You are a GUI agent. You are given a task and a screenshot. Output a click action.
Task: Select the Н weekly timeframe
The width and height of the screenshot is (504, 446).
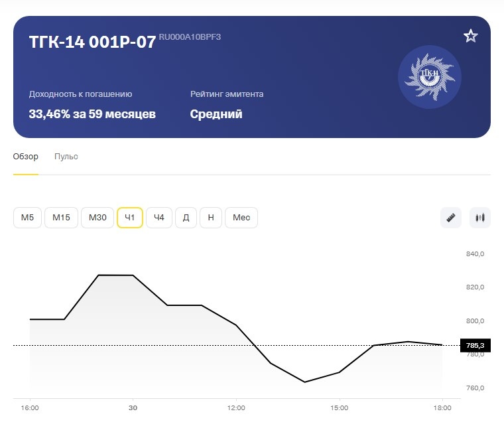(211, 218)
